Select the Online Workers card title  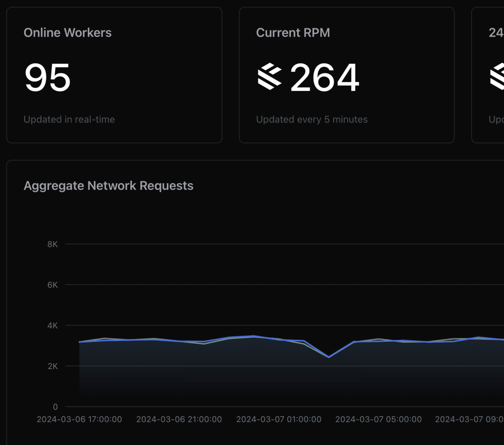[68, 33]
